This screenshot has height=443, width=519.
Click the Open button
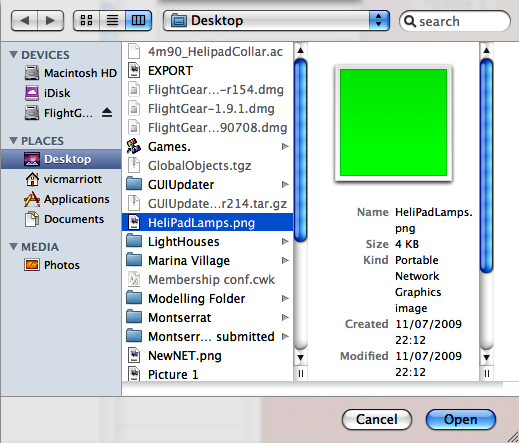pos(461,419)
